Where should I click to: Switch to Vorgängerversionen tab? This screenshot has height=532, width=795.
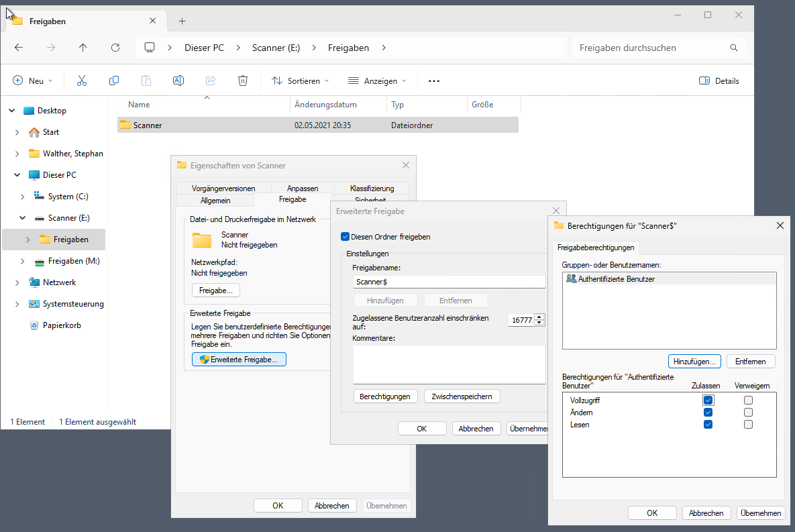pos(223,188)
